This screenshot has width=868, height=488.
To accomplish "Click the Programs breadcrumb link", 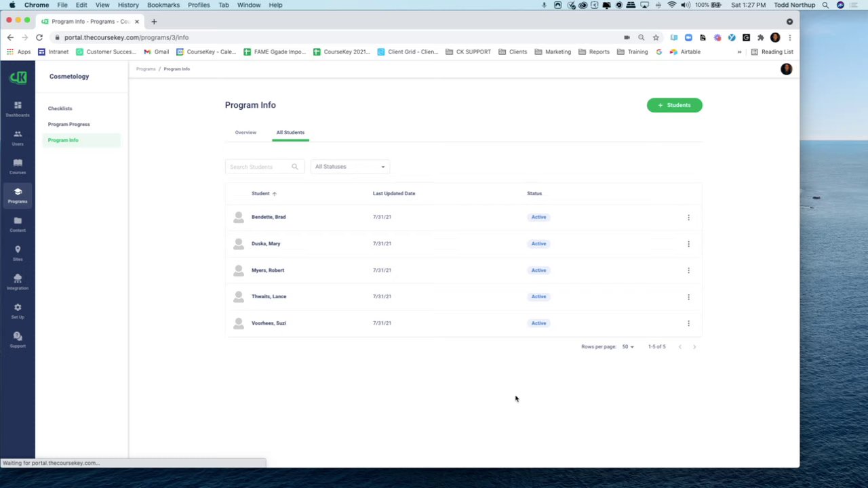I will tap(146, 69).
